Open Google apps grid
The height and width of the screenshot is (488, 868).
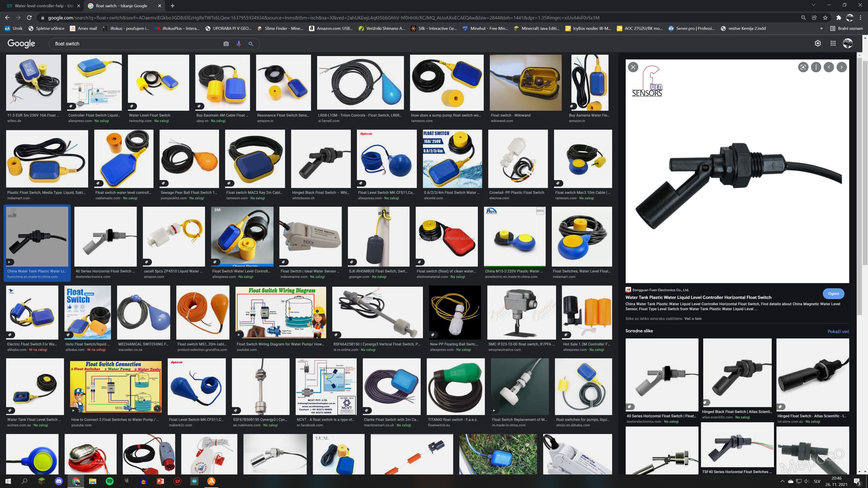[833, 43]
